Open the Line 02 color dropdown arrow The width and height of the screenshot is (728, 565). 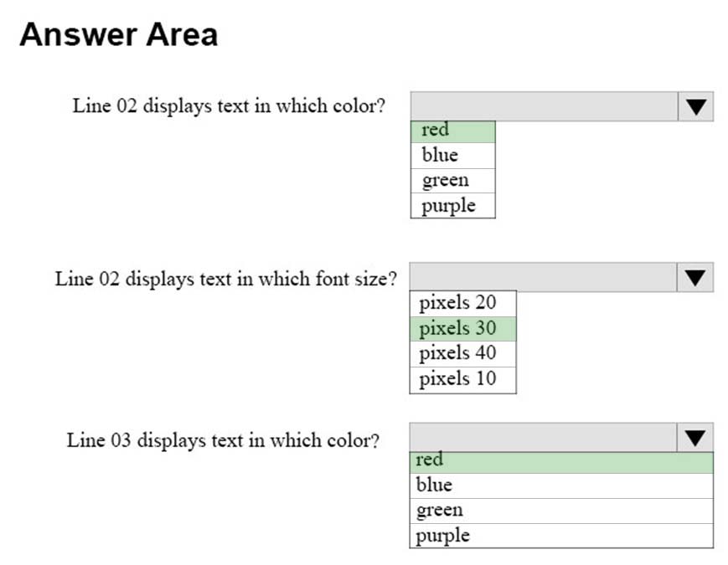coord(695,106)
